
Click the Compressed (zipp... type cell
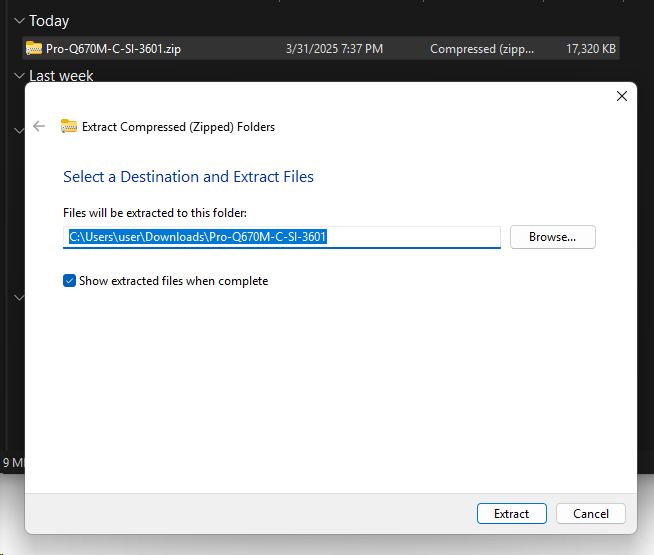tap(481, 48)
